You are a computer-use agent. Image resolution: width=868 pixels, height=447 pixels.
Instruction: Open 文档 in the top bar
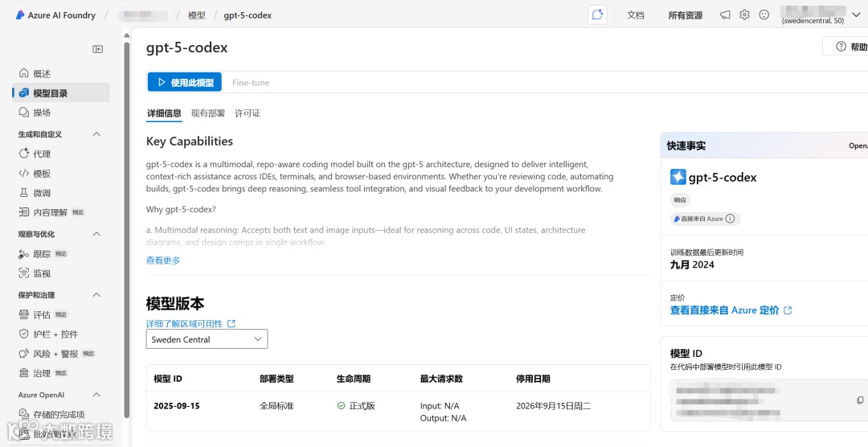pyautogui.click(x=636, y=15)
